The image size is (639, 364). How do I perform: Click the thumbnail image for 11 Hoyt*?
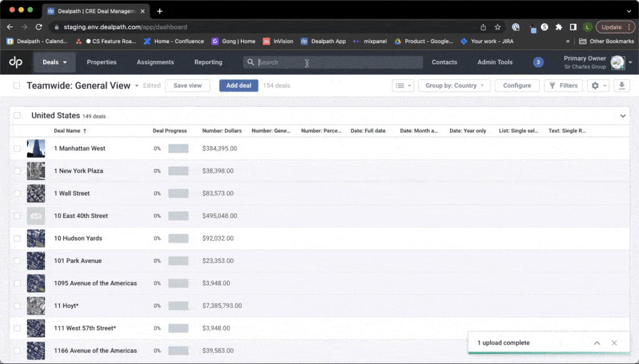pyautogui.click(x=36, y=305)
